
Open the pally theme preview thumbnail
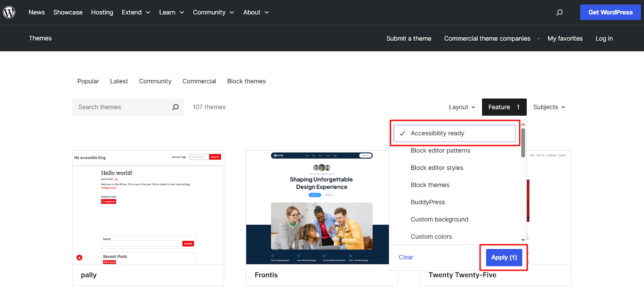tap(148, 207)
